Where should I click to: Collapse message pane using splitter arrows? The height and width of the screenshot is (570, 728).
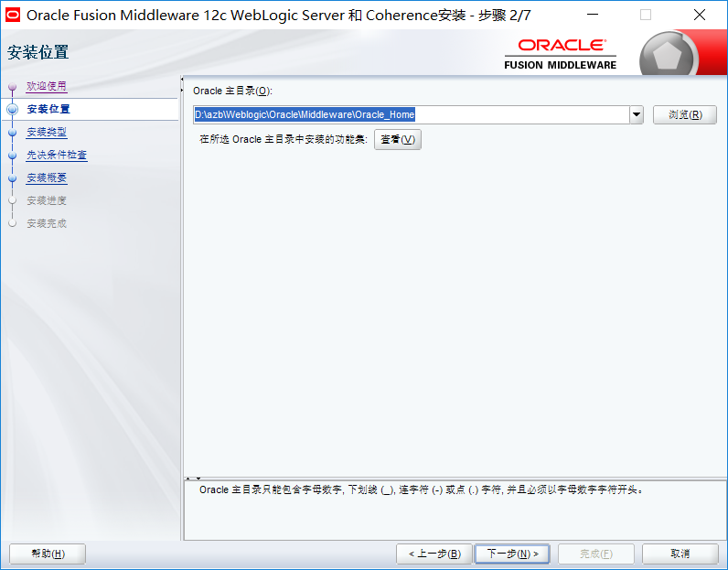(198, 478)
